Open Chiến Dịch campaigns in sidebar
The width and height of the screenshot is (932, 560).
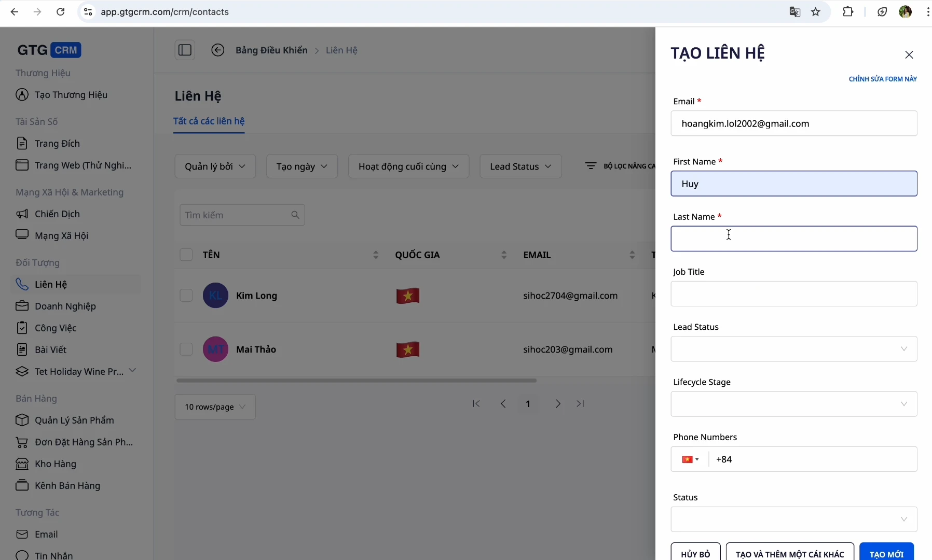tap(57, 214)
